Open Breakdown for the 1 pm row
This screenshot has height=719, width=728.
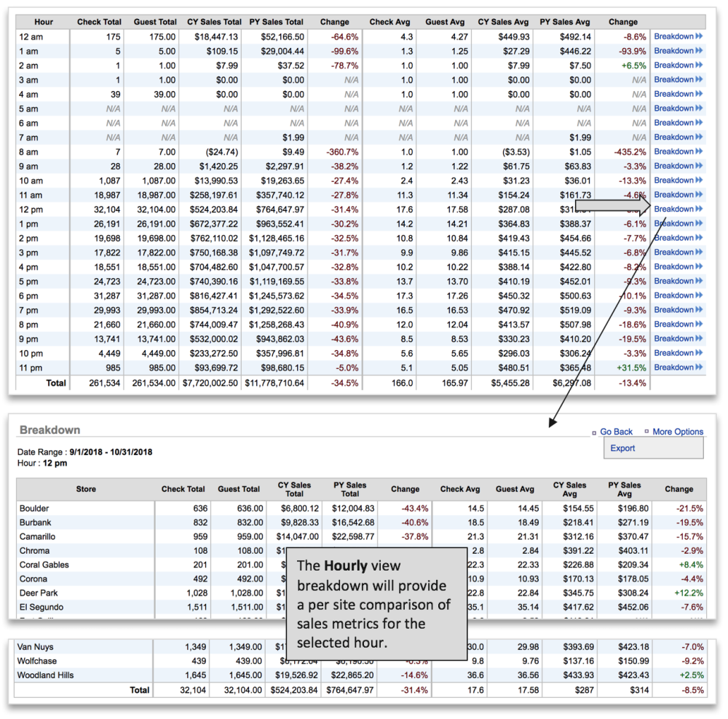pos(678,223)
